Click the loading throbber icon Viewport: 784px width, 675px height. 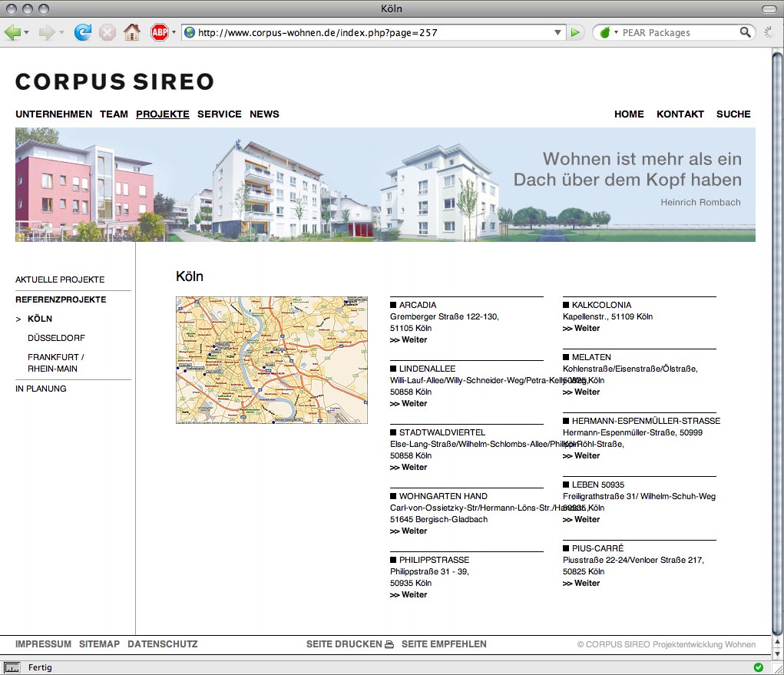(769, 32)
